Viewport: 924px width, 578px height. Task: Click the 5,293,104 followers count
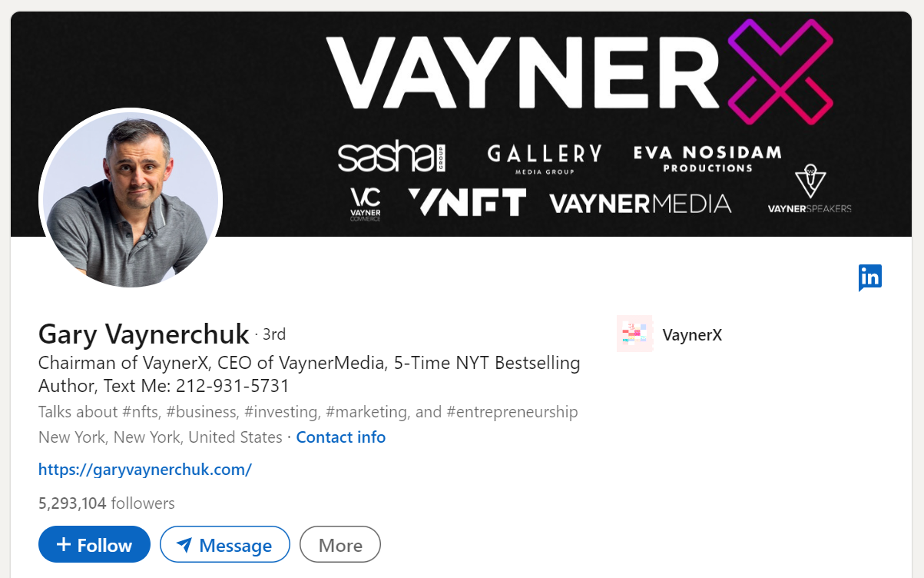tap(107, 503)
